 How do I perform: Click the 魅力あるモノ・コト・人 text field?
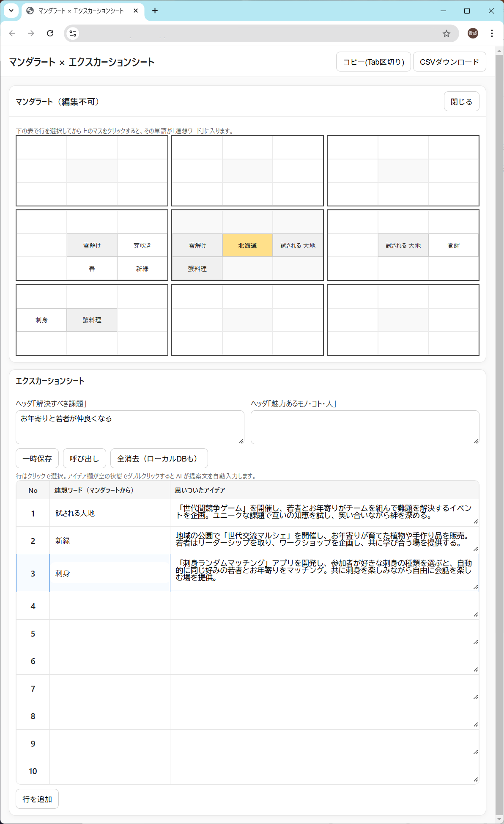364,427
